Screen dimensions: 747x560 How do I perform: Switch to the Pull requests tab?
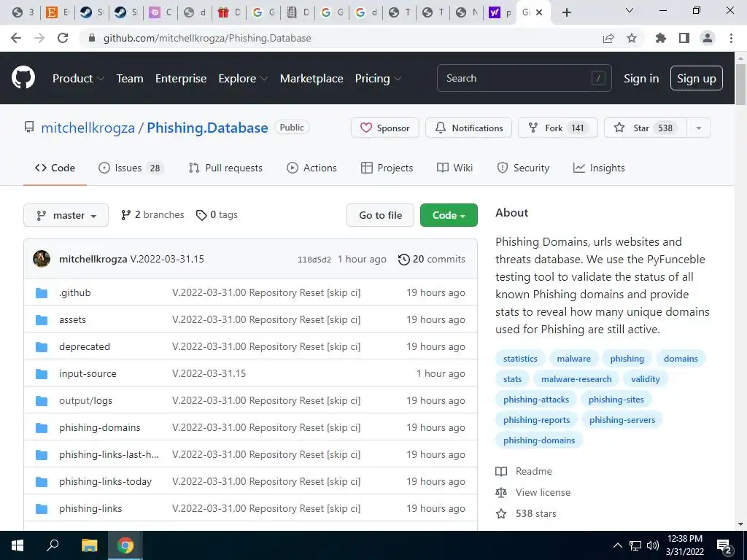coord(225,168)
